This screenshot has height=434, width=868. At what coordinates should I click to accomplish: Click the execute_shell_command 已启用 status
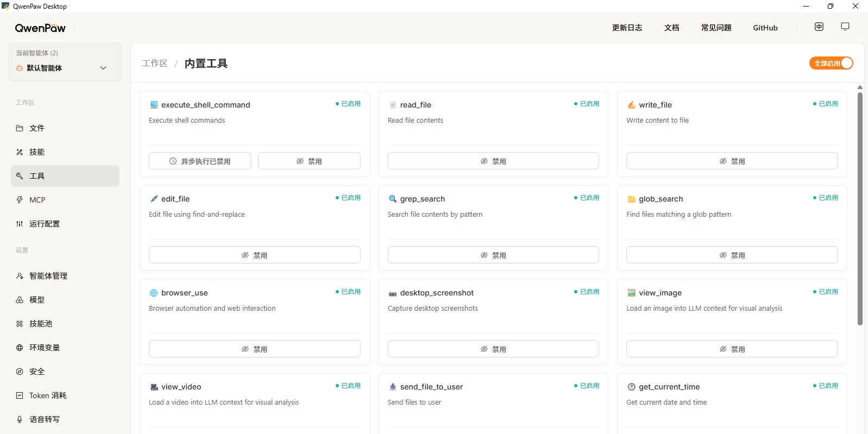pyautogui.click(x=348, y=104)
